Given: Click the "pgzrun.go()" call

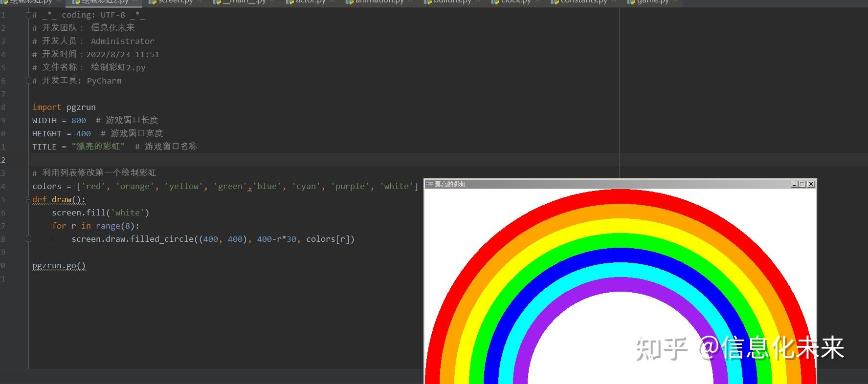Looking at the screenshot, I should pos(59,266).
